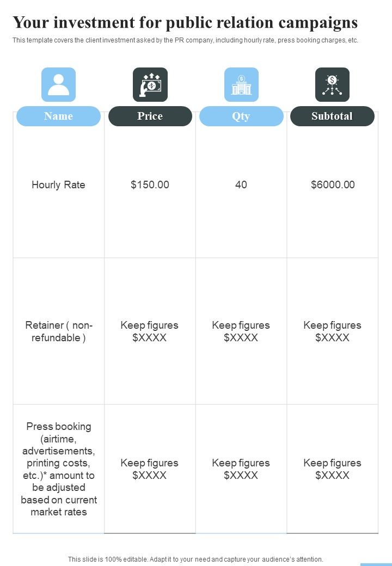
Task: Click the Retainer price placeholder text
Action: (149, 331)
